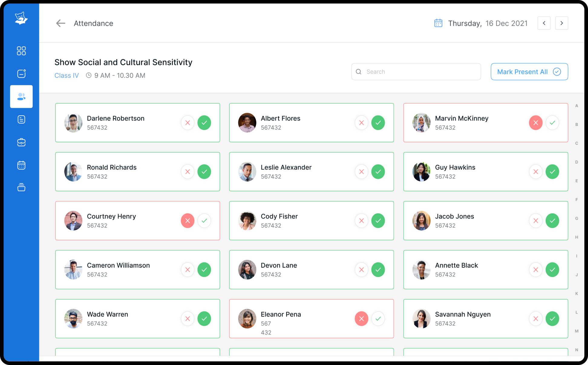
Task: Click the name Cameron Williamson
Action: [x=118, y=265]
